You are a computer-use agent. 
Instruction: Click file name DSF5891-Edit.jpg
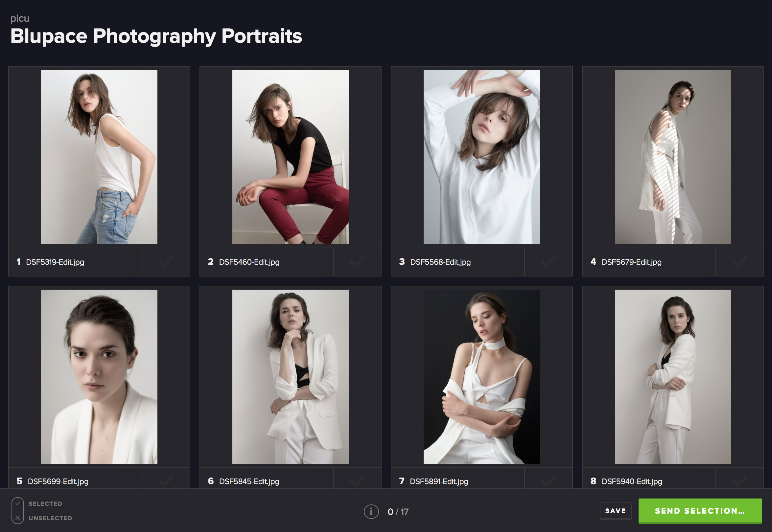point(439,481)
